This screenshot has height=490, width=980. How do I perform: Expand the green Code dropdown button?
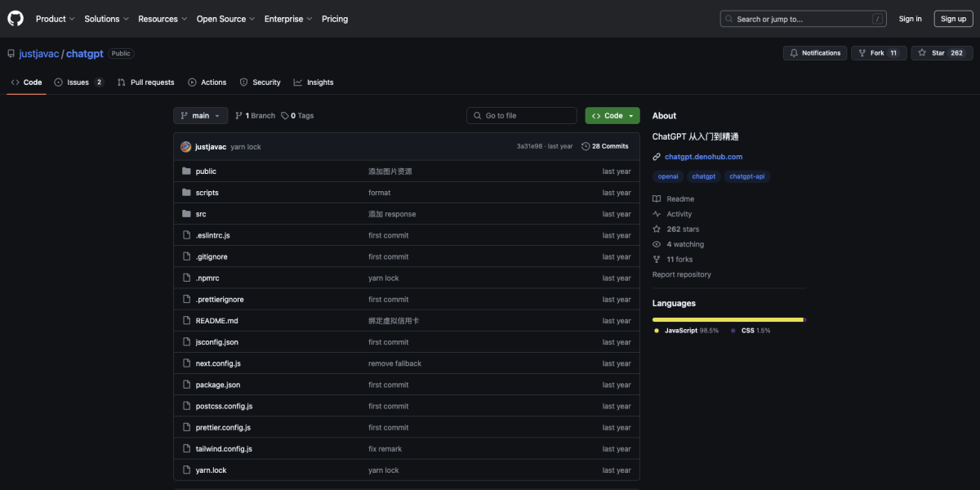point(612,116)
